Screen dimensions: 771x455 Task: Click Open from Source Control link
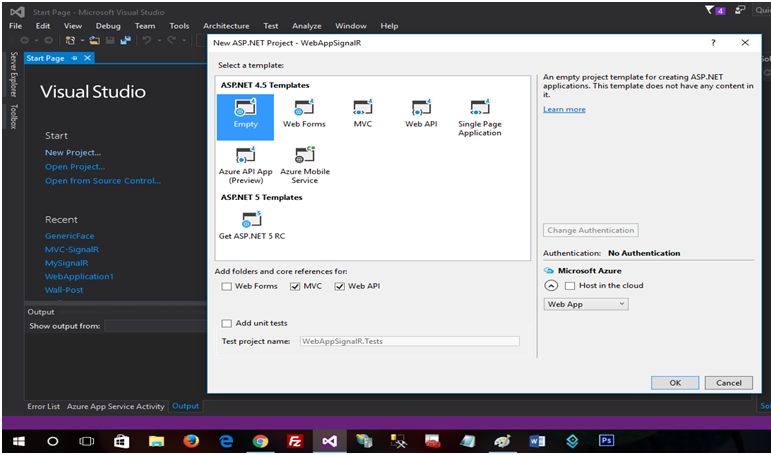point(103,181)
